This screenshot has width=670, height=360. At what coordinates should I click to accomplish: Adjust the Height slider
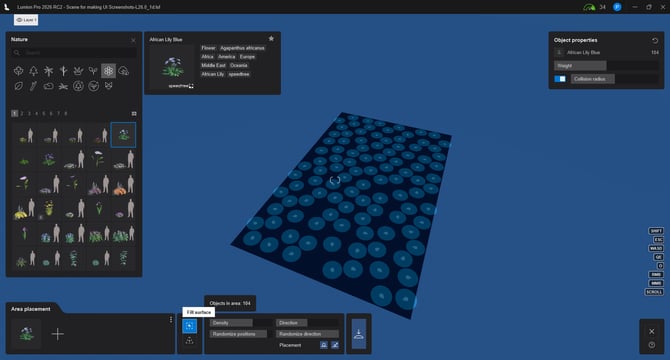click(606, 66)
